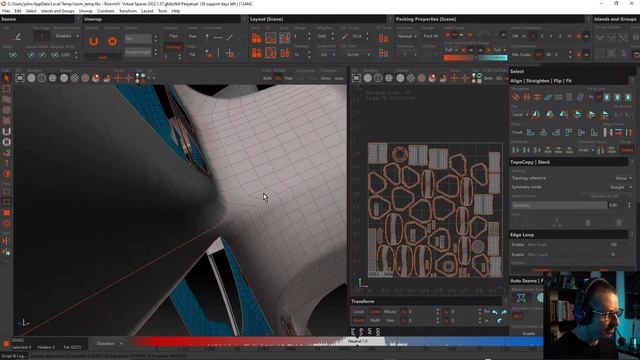Click the Pack All button
This screenshot has width=640, height=360.
click(x=431, y=36)
